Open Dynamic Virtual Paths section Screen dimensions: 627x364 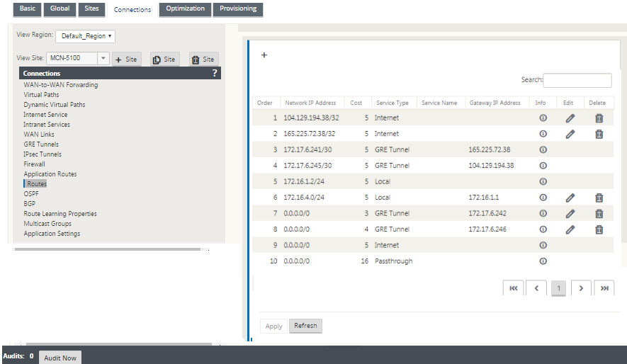point(55,105)
